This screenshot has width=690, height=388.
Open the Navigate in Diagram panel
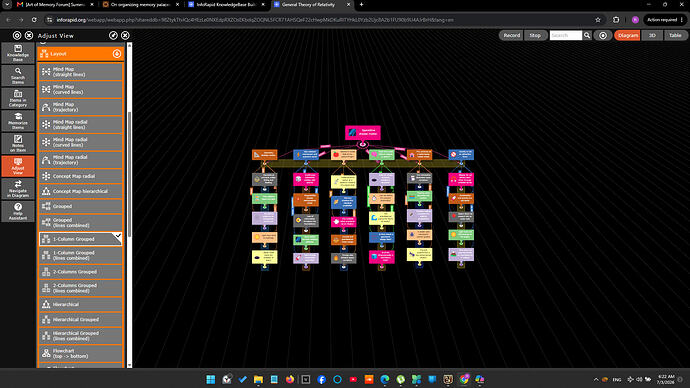click(18, 189)
